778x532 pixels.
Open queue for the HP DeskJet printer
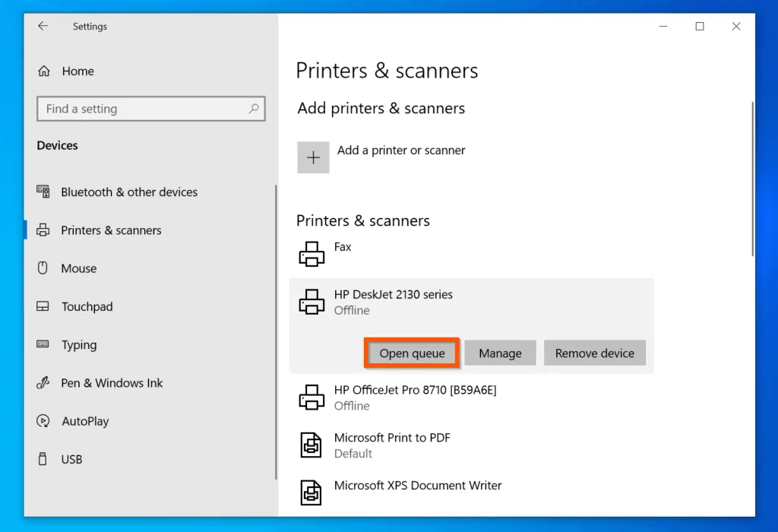click(411, 353)
